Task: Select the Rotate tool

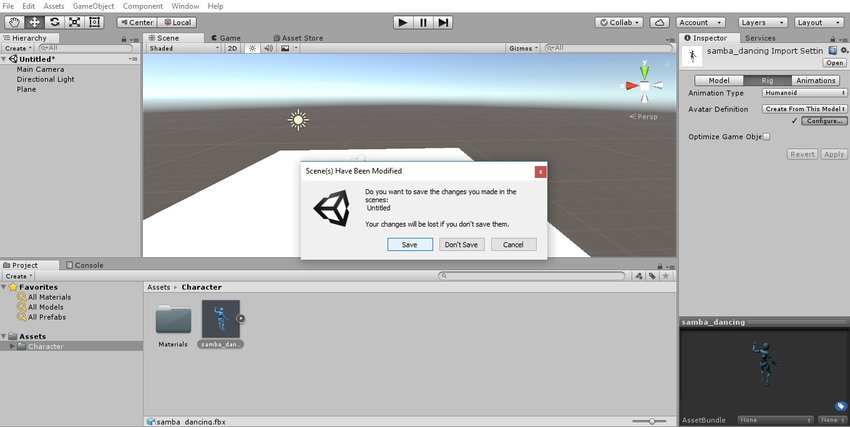Action: point(54,22)
